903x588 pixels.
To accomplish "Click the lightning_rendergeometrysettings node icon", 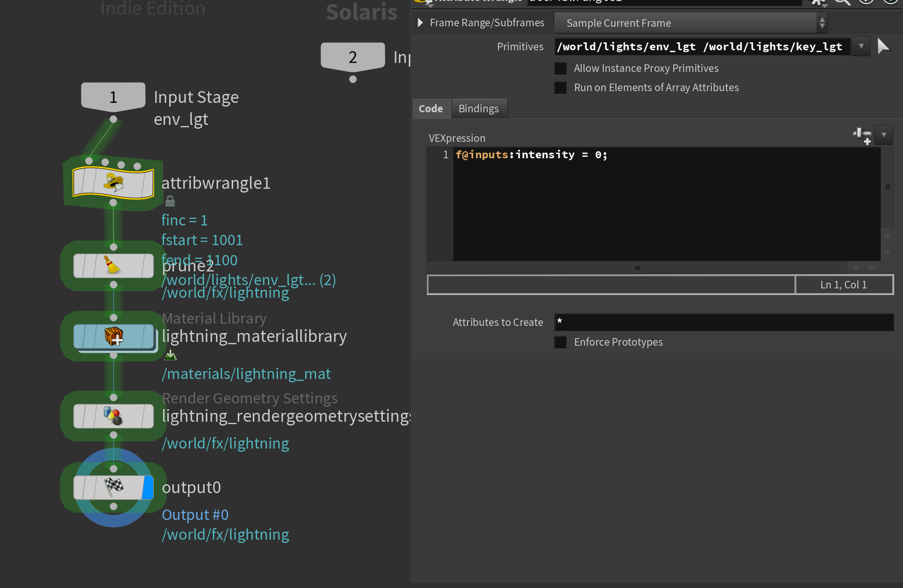I will click(x=113, y=416).
